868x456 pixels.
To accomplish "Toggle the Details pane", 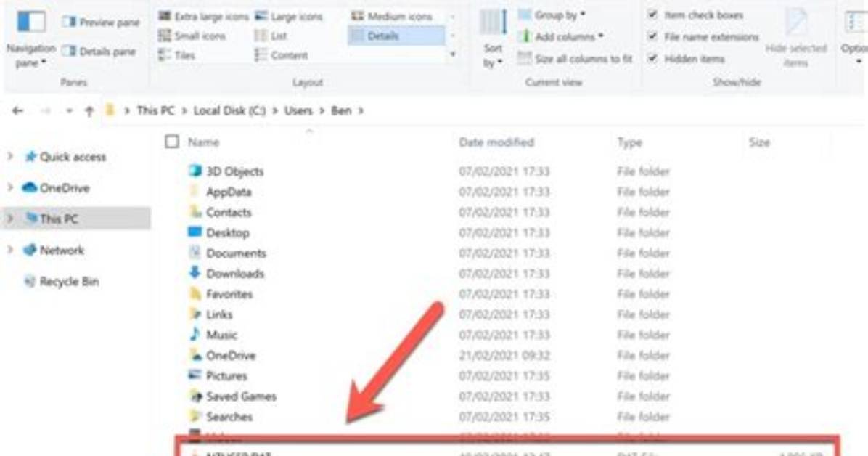I will pyautogui.click(x=99, y=52).
